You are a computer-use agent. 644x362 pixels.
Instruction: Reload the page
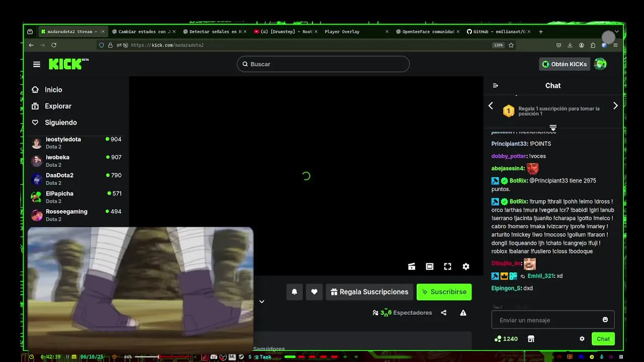tap(54, 45)
